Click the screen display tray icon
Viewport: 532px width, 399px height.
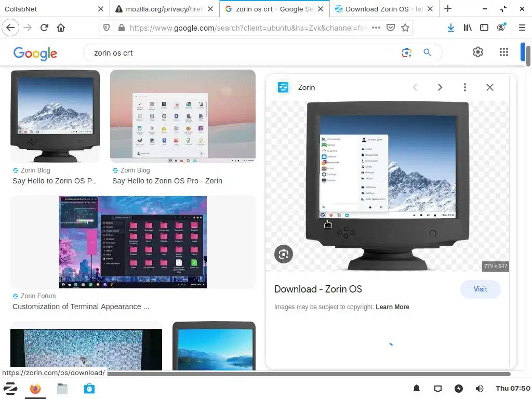tap(438, 389)
